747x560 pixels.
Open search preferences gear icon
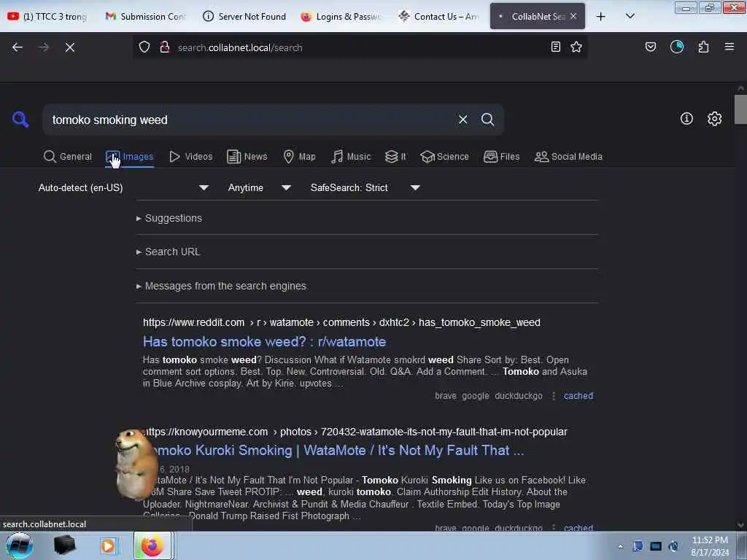point(715,119)
